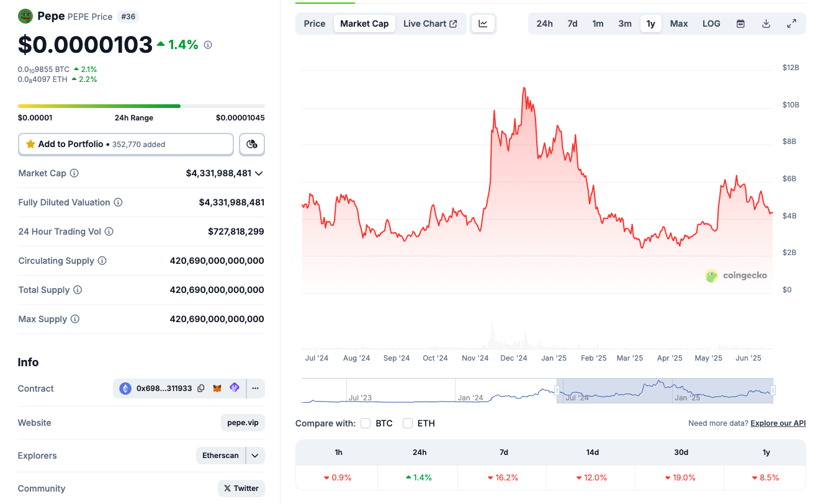
Task: Expand the Explorers dropdown arrow
Action: tap(255, 456)
